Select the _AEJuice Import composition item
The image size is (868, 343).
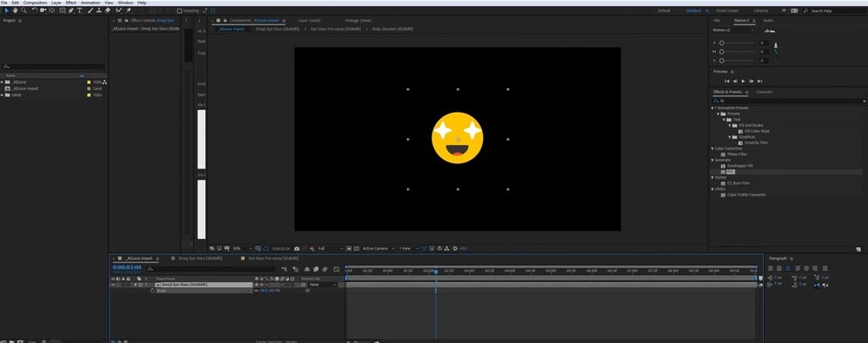pyautogui.click(x=25, y=89)
